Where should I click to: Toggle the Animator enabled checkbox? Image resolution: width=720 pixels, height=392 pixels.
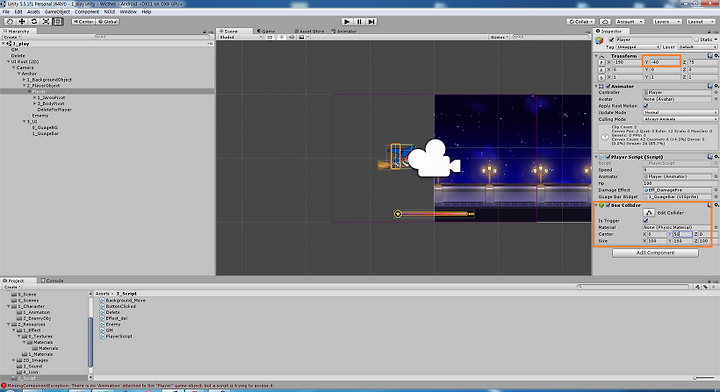click(608, 86)
